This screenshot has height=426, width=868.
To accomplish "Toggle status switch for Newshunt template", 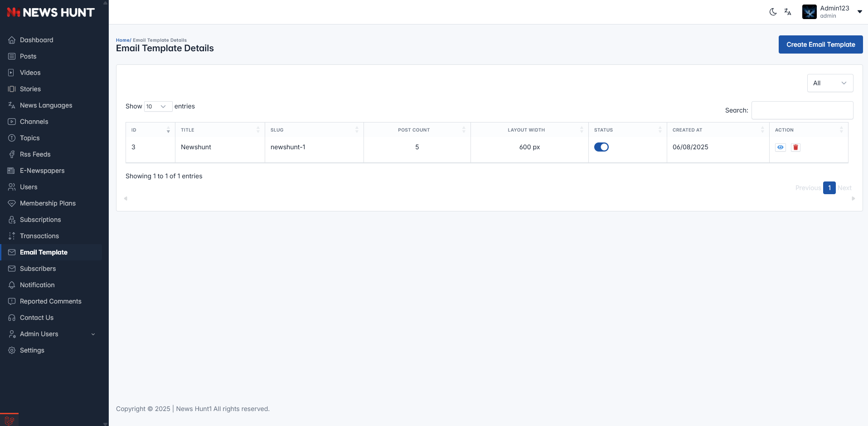I will 601,147.
